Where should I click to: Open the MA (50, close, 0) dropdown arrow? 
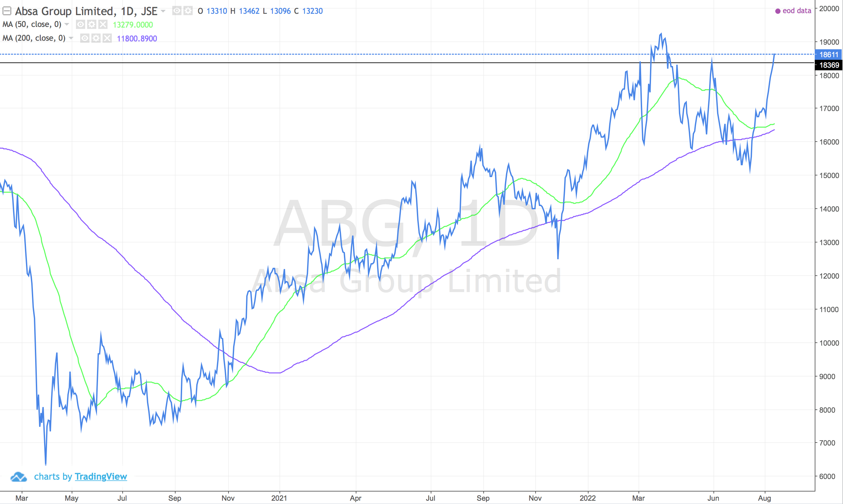coord(67,24)
